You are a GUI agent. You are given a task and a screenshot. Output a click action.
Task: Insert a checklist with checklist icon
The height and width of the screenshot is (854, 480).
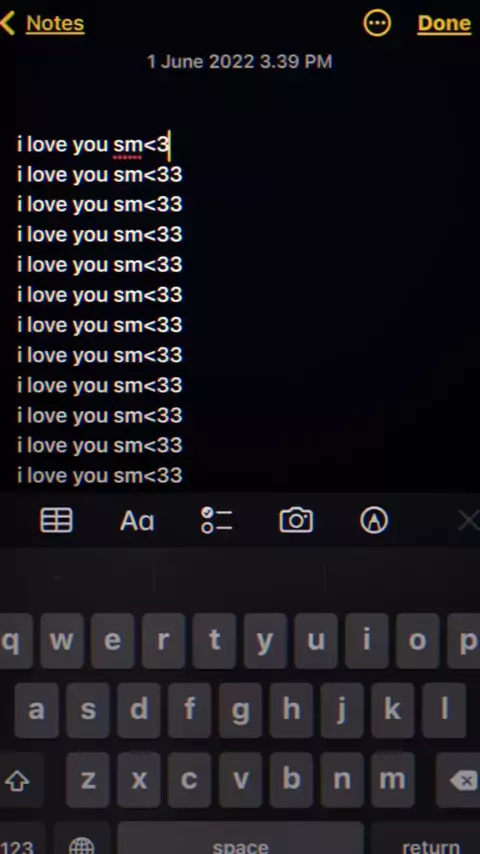pos(216,520)
